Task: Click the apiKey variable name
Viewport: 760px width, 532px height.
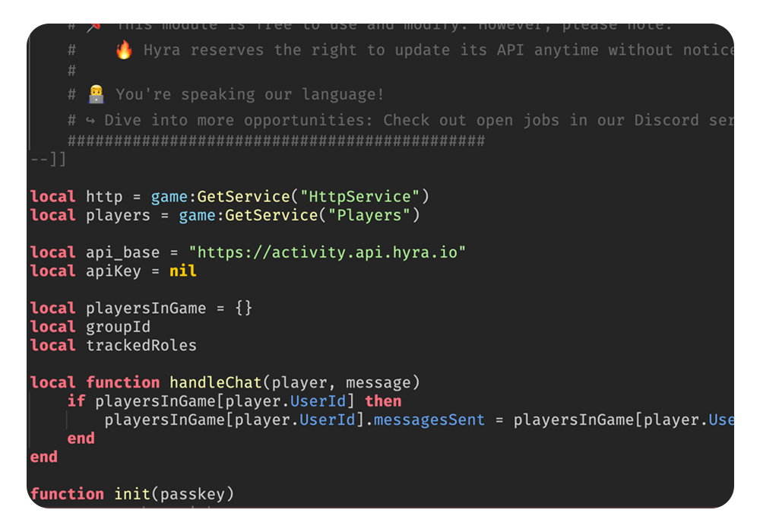Action: [x=113, y=271]
